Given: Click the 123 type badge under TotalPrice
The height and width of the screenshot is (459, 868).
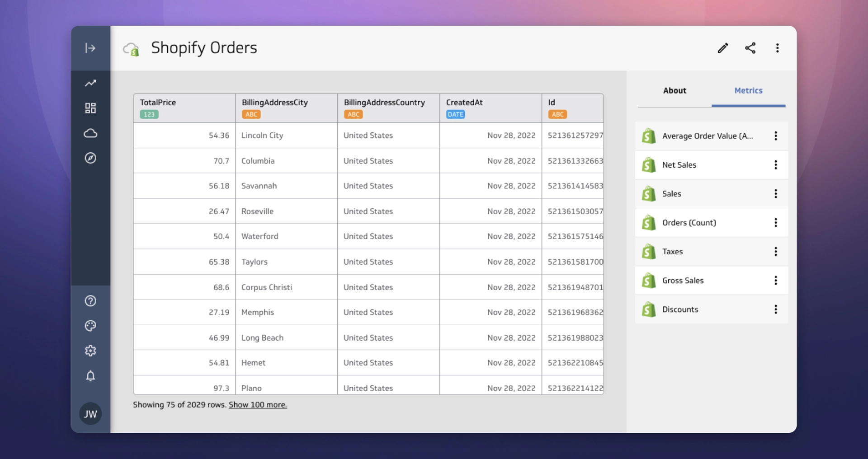Looking at the screenshot, I should (x=149, y=114).
